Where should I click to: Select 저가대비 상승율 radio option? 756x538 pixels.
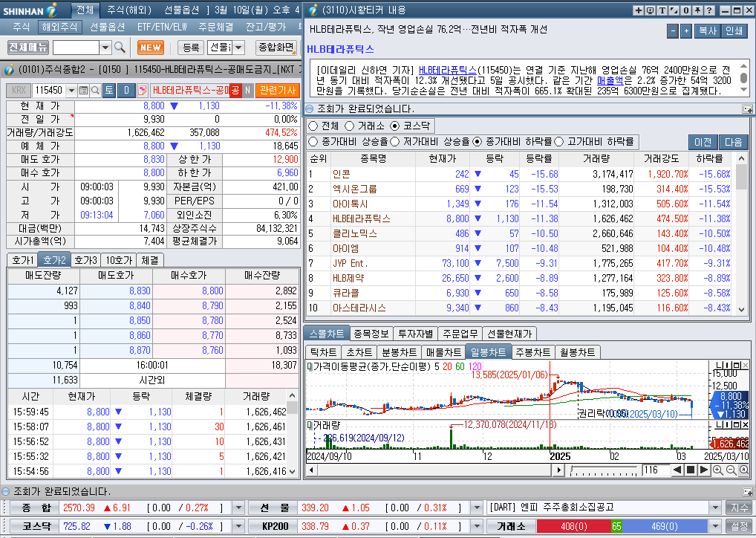tap(395, 141)
